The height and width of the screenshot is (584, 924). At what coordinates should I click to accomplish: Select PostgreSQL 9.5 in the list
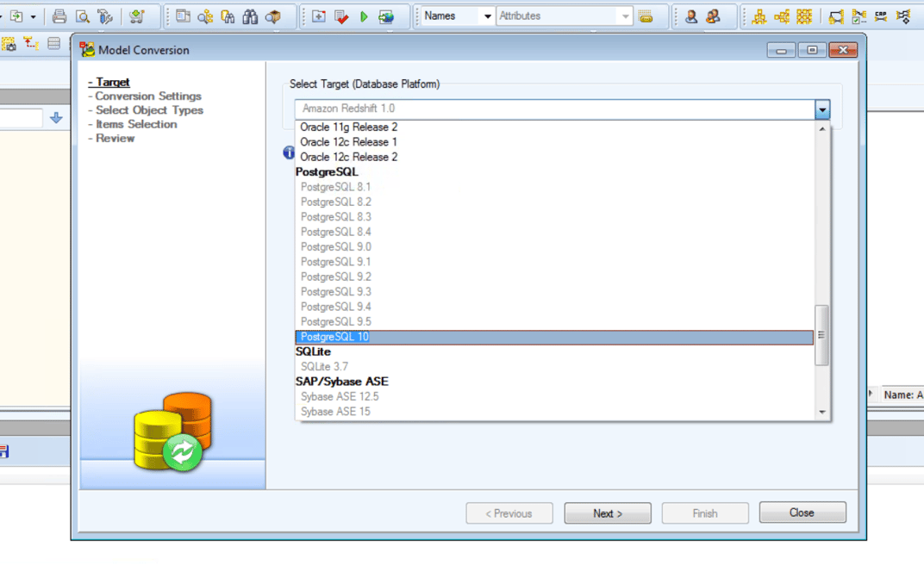tap(554, 322)
